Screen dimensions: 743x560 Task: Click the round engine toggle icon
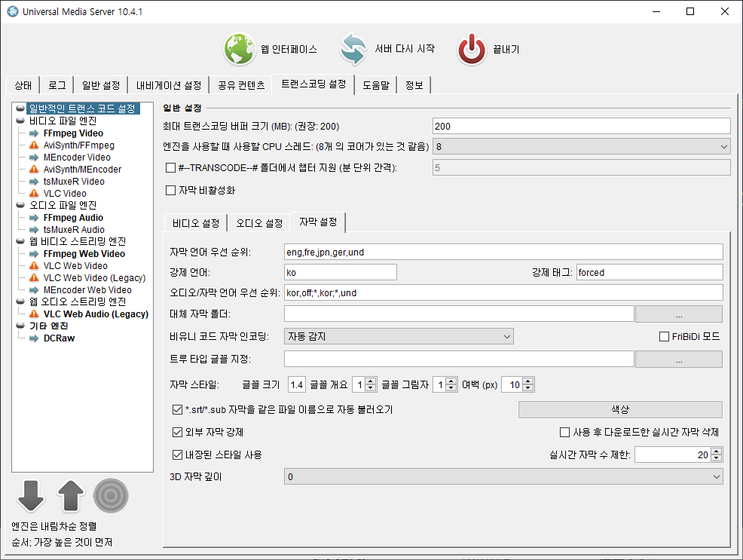click(x=111, y=496)
